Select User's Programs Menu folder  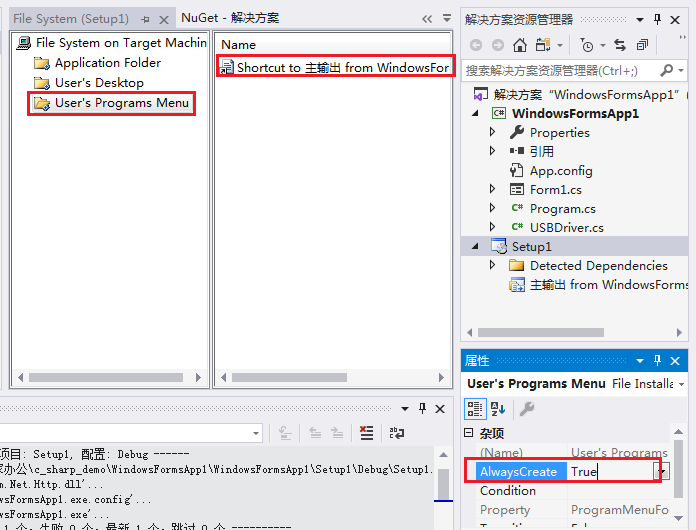[111, 103]
